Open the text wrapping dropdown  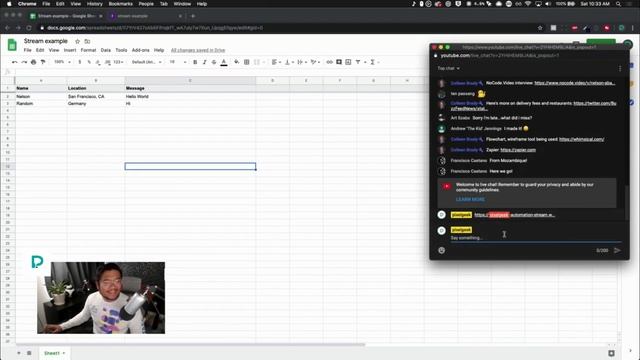click(302, 62)
